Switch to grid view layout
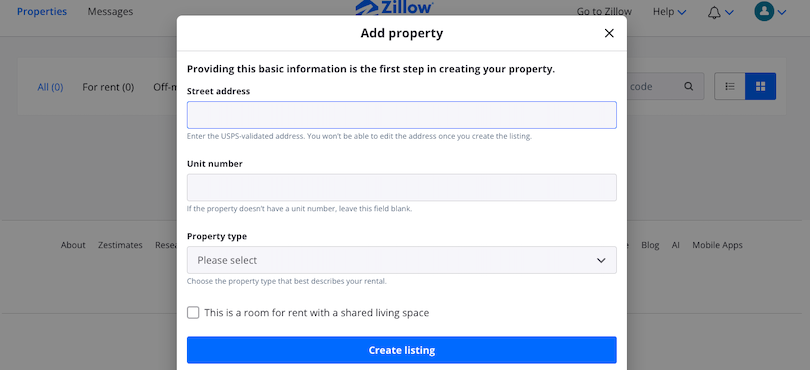810x370 pixels. point(760,86)
